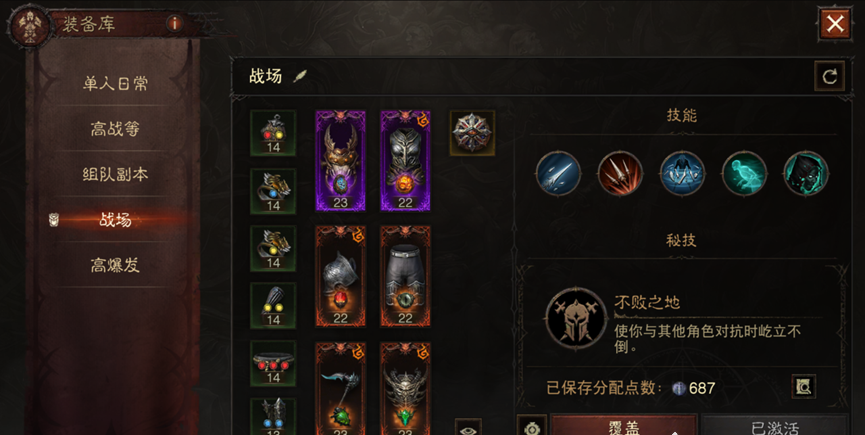This screenshot has width=865, height=435.
Task: Open the 不败之地 helmet secret-skill icon
Action: [576, 318]
